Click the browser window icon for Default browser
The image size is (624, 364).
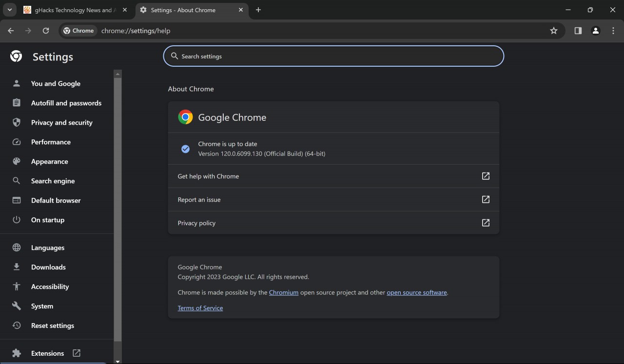[x=17, y=200]
